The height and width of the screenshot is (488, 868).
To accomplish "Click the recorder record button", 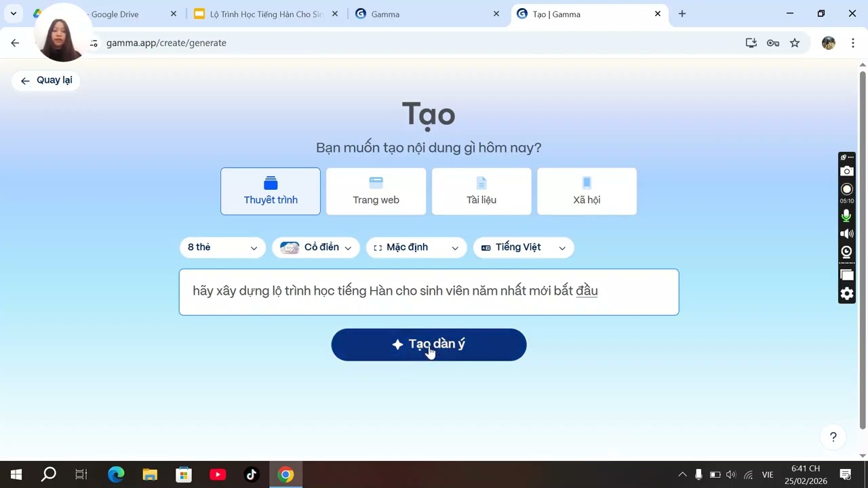I will 846,189.
